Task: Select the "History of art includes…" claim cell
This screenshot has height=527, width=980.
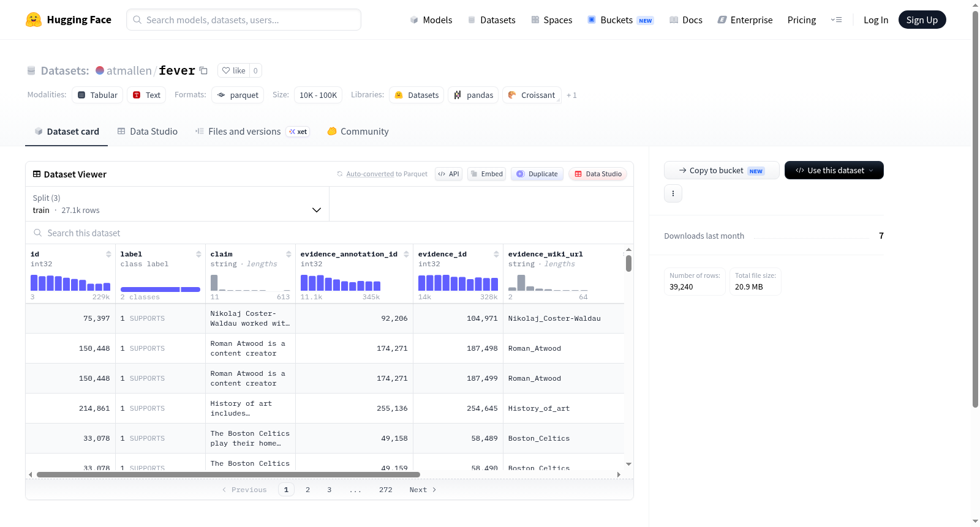Action: pyautogui.click(x=250, y=408)
